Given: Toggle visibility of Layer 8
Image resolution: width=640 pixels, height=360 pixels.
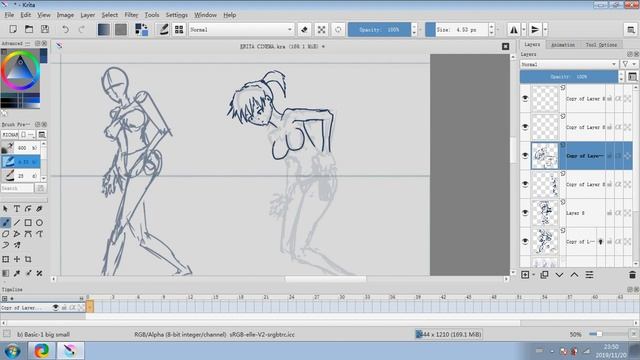Looking at the screenshot, I should (x=525, y=213).
